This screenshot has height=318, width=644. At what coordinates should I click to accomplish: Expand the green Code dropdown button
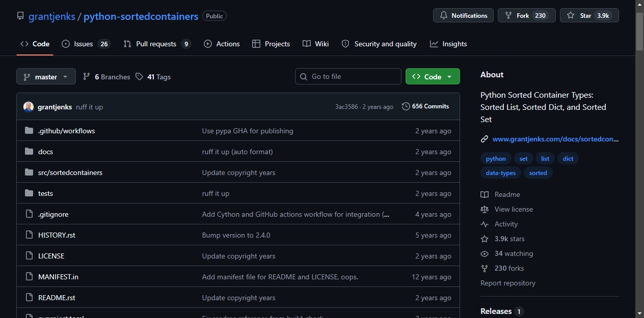433,76
